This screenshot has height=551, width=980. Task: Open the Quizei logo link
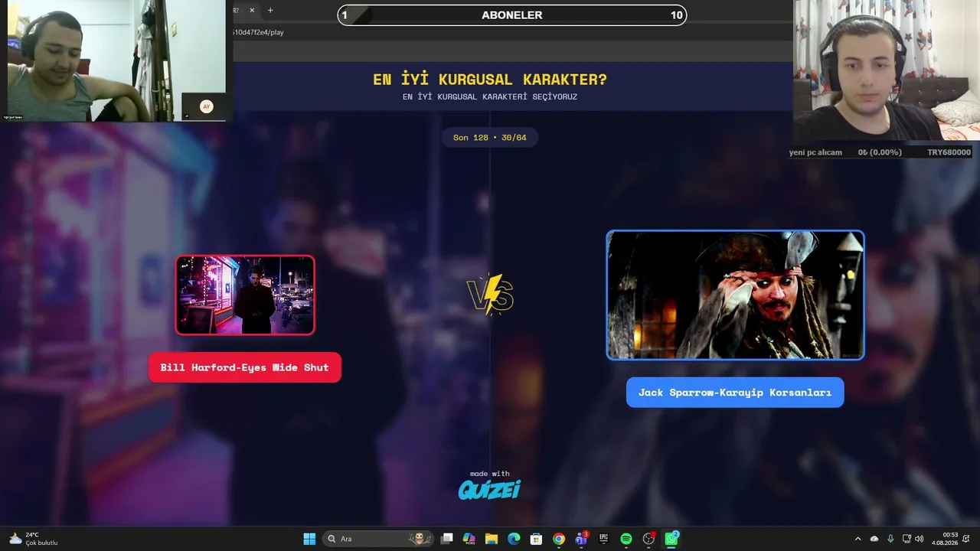point(490,489)
